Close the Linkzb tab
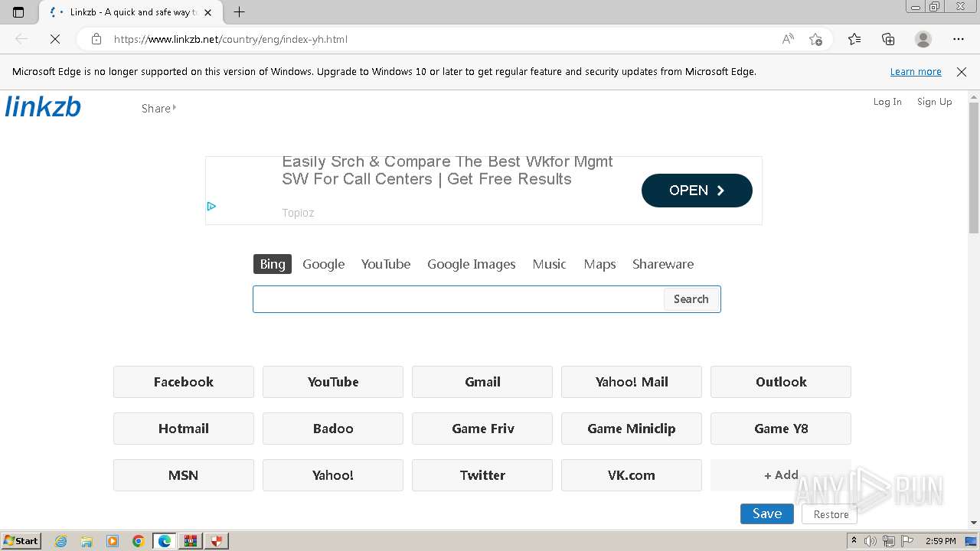Viewport: 980px width, 551px height. tap(207, 12)
